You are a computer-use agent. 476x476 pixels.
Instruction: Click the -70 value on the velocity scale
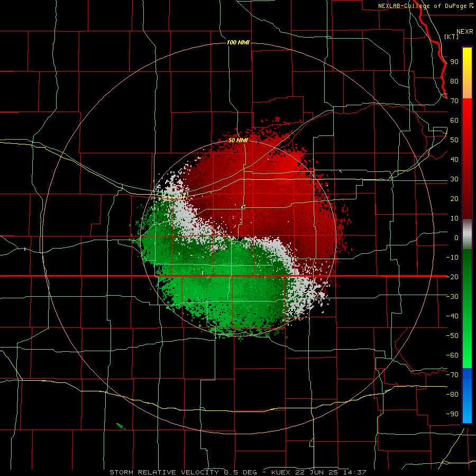point(452,374)
